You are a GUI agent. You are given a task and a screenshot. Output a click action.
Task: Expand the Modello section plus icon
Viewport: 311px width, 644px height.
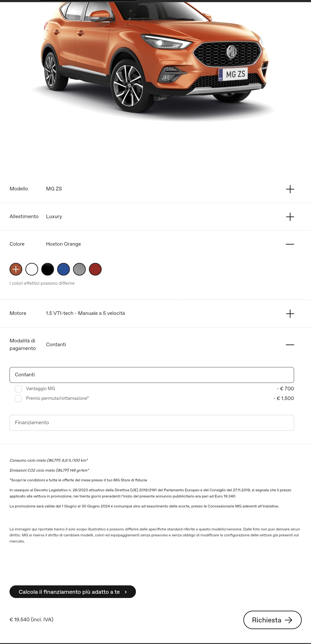tap(290, 189)
